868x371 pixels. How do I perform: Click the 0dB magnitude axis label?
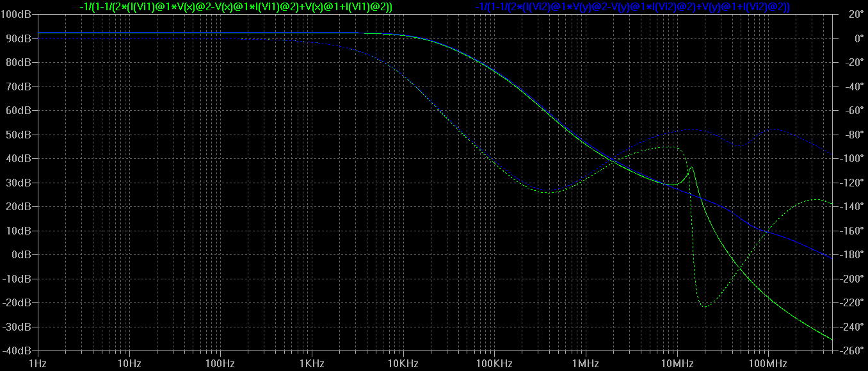tap(22, 254)
